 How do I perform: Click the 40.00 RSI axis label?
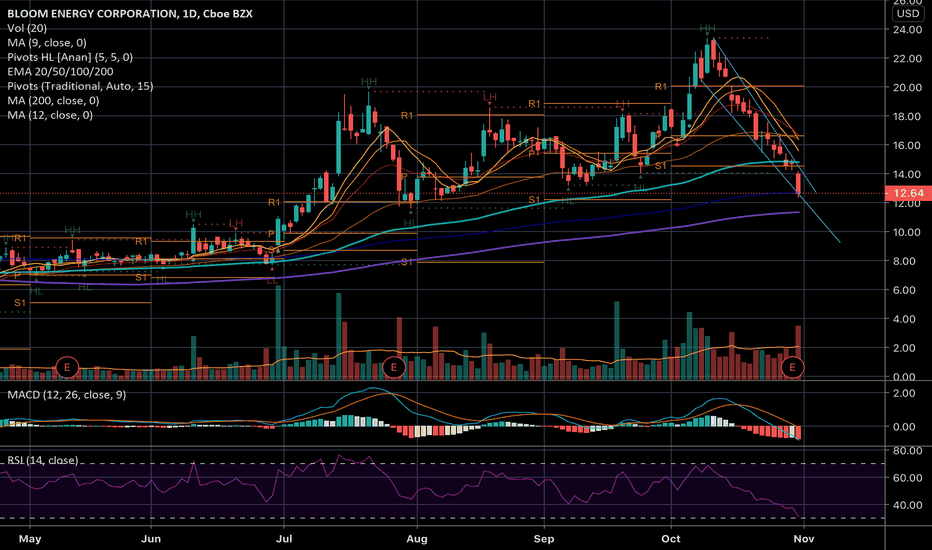click(908, 505)
